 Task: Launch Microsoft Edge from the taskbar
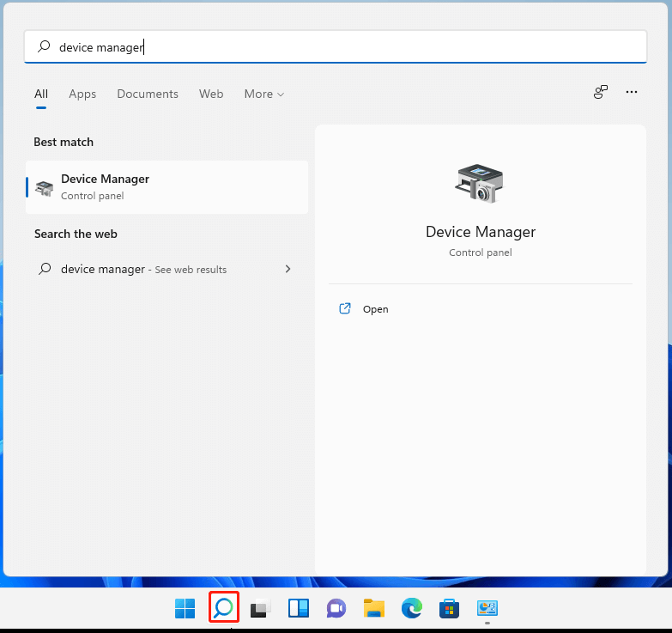tap(411, 609)
